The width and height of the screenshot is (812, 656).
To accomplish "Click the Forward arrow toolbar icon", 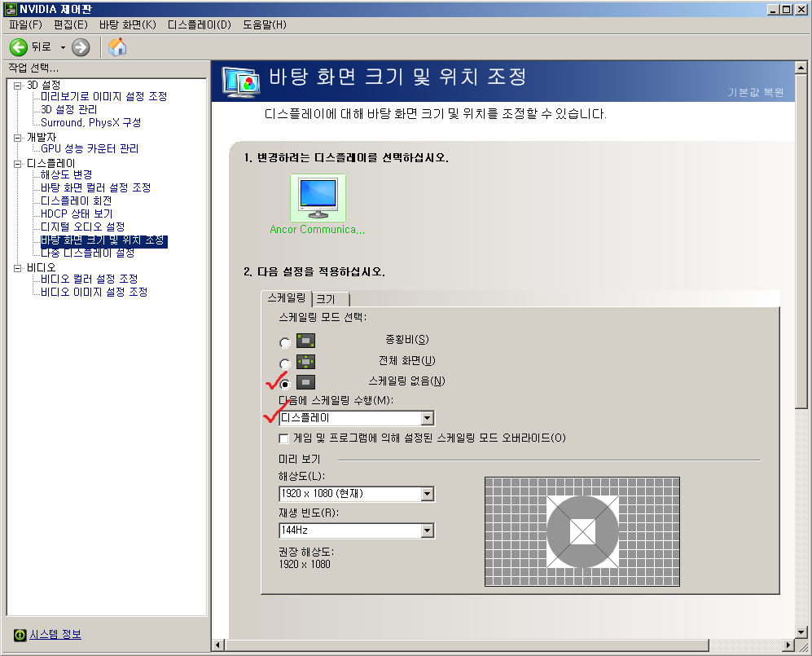I will [81, 47].
